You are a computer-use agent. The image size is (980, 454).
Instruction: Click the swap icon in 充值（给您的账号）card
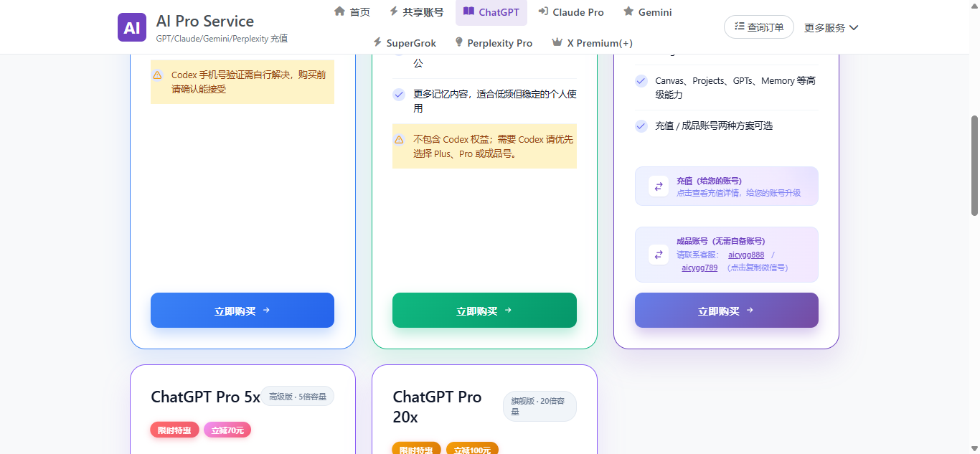tap(659, 186)
